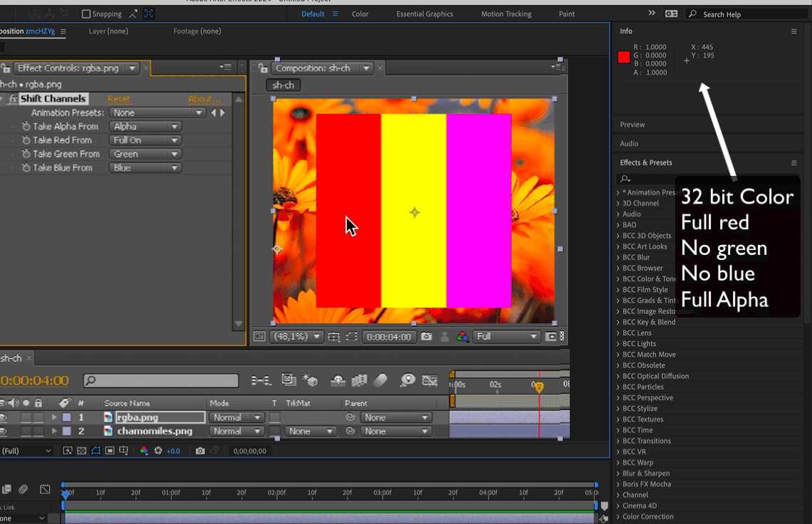Expand BCC Blur effects category
Screen dimensions: 812x524
[x=618, y=257]
